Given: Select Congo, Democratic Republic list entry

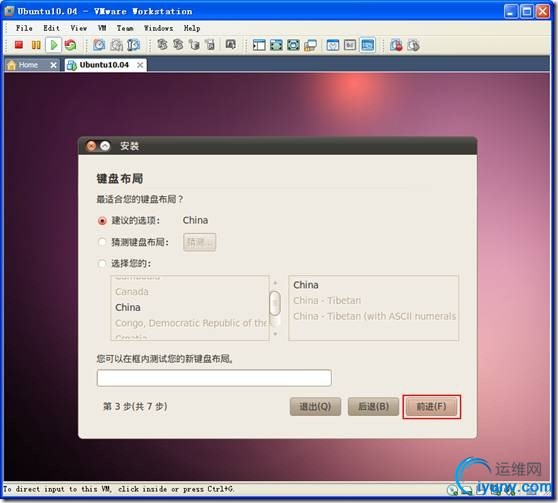Looking at the screenshot, I should 190,323.
